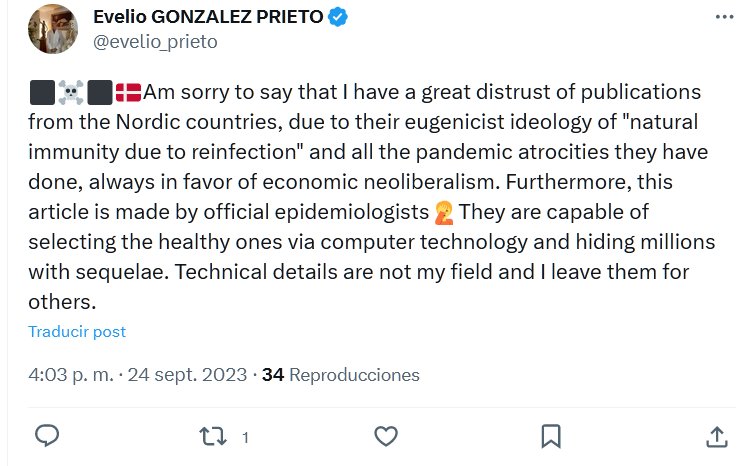
Task: Open the @evelio_prieto handle link
Action: tap(155, 41)
